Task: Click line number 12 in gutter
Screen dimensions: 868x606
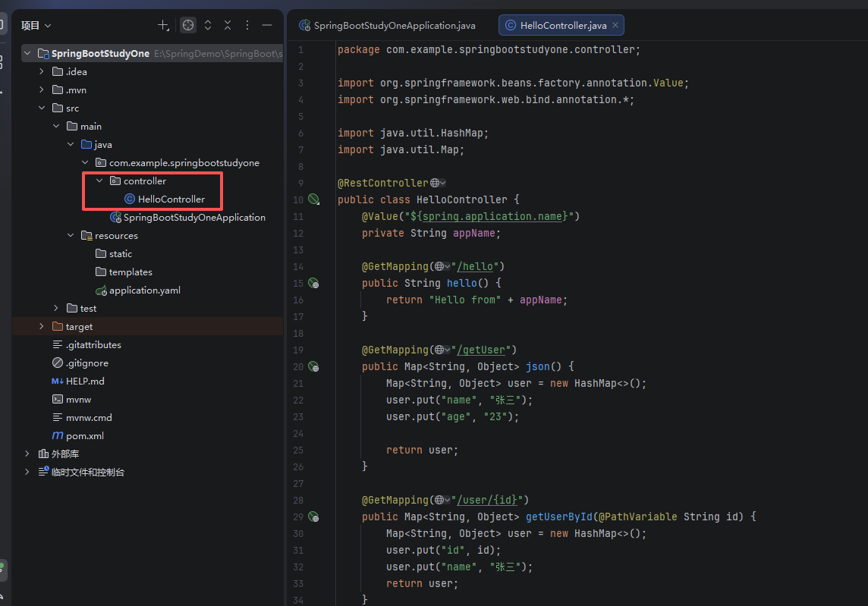Action: pos(298,234)
